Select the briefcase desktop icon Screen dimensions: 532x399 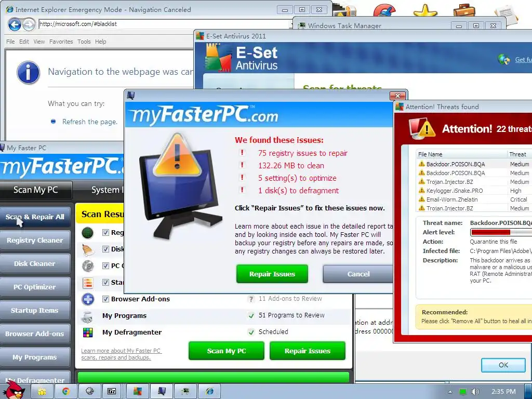point(464,10)
